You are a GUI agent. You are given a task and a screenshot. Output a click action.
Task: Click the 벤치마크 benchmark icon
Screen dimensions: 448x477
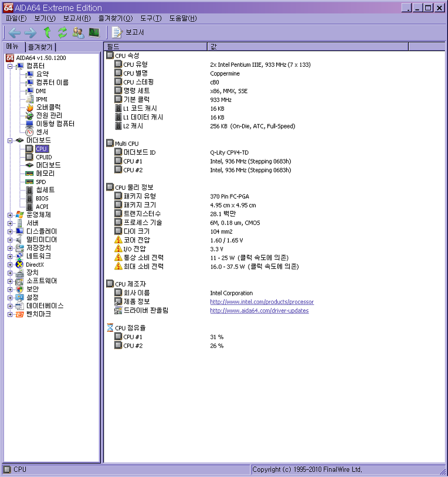19,314
